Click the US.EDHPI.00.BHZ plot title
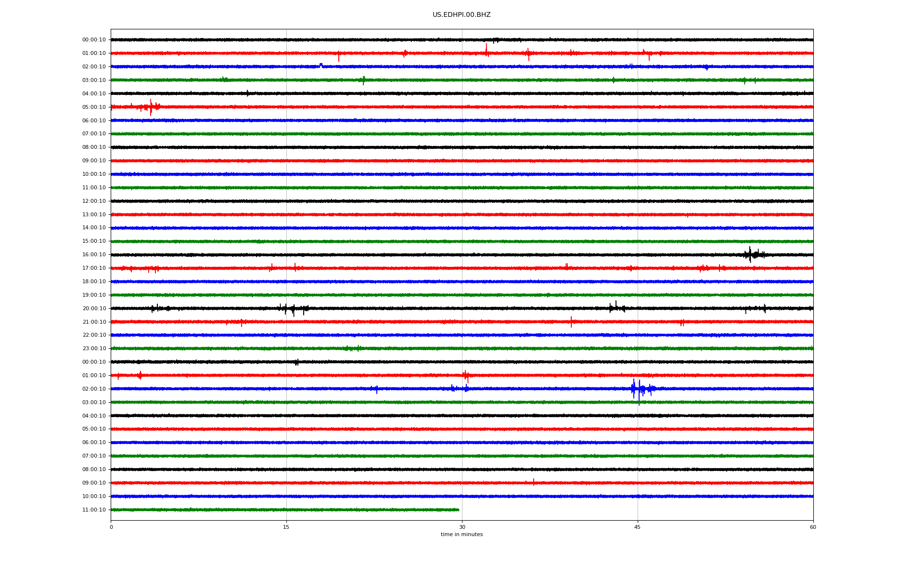This screenshot has height=578, width=924. coord(462,15)
